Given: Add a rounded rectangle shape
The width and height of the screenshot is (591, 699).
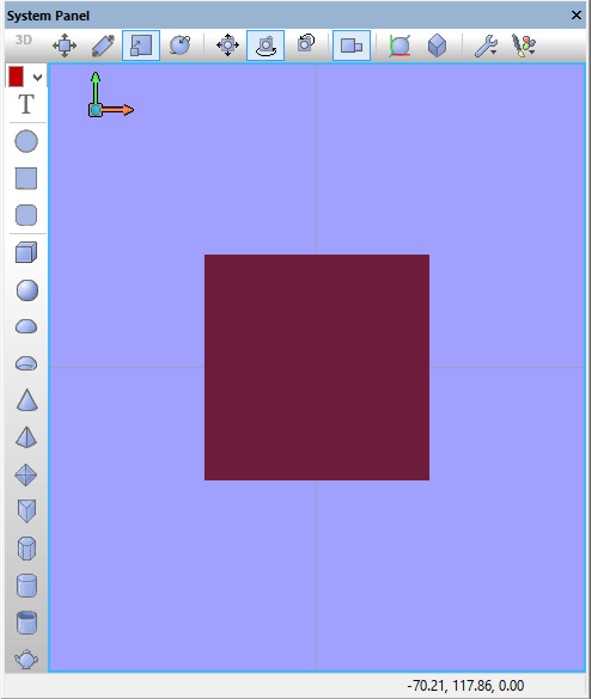Looking at the screenshot, I should point(26,215).
